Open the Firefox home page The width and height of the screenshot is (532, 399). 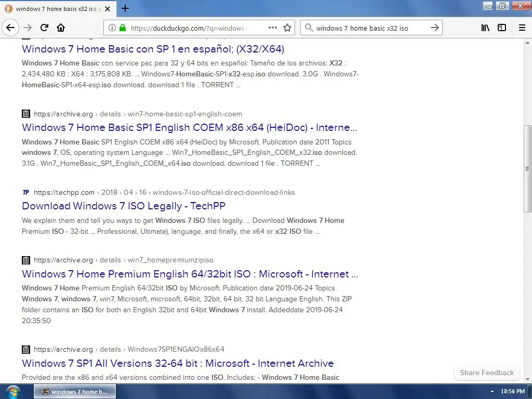[x=61, y=28]
